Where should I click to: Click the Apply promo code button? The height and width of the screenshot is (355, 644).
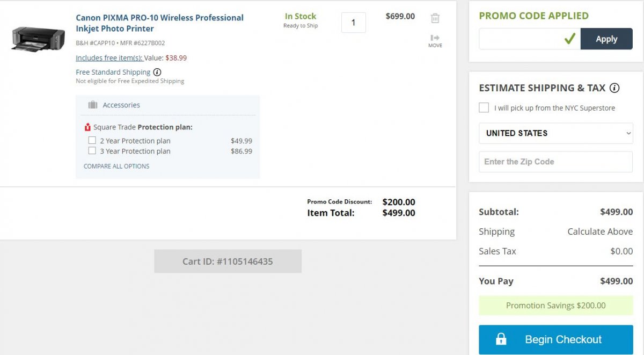pos(606,39)
